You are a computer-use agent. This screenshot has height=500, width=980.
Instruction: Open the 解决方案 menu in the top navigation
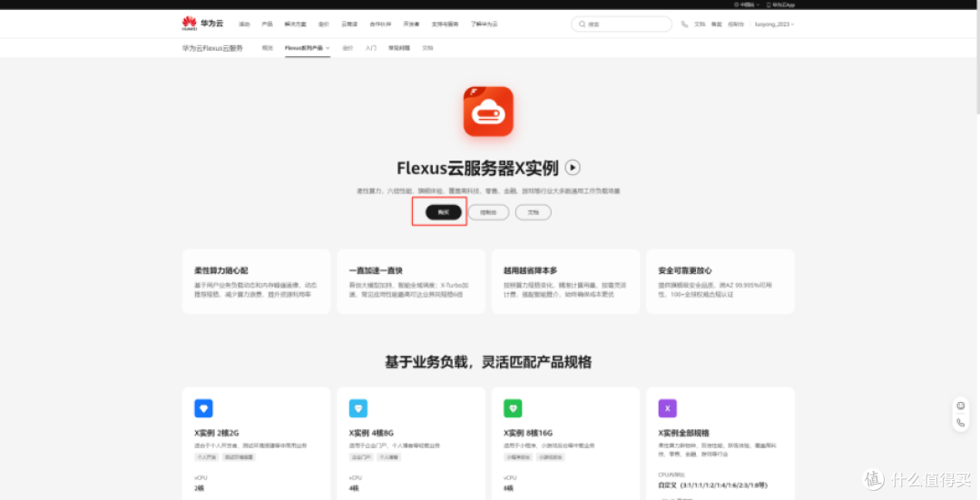pyautogui.click(x=295, y=25)
